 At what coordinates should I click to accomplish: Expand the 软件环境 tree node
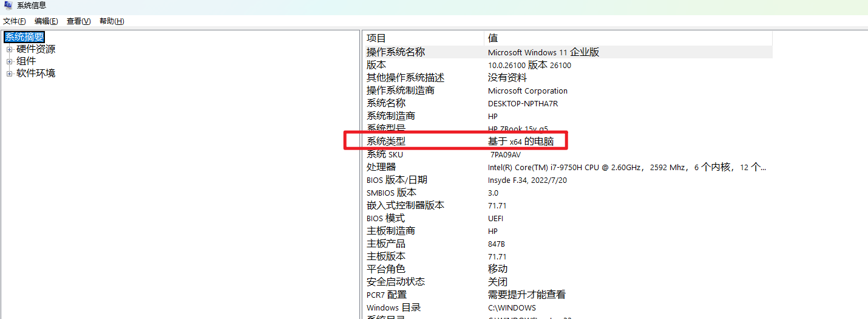click(x=9, y=74)
